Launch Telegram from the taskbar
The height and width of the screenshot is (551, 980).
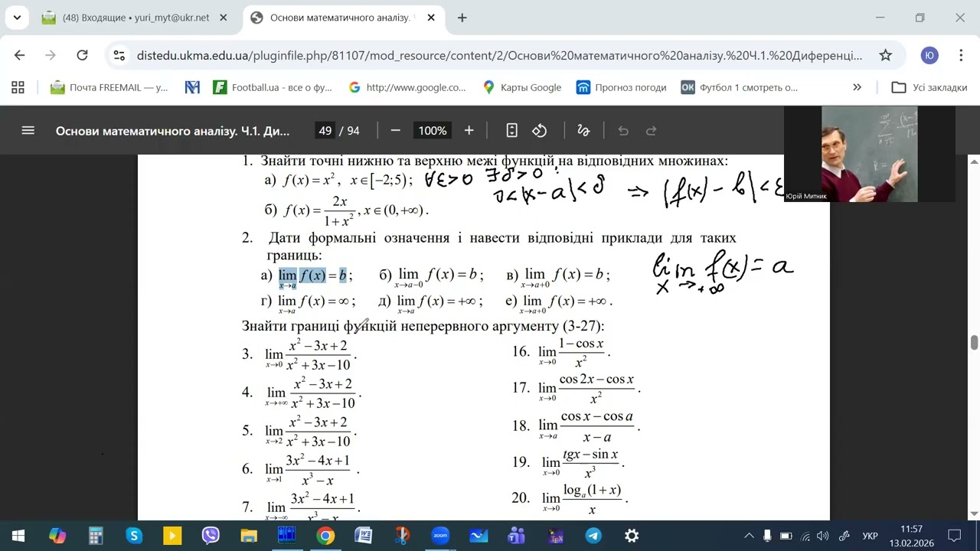pyautogui.click(x=593, y=536)
